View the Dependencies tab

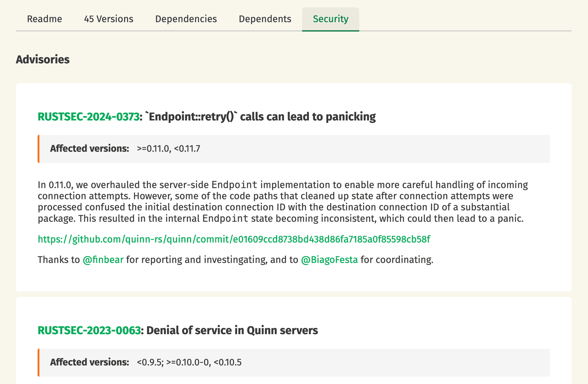[x=186, y=19]
